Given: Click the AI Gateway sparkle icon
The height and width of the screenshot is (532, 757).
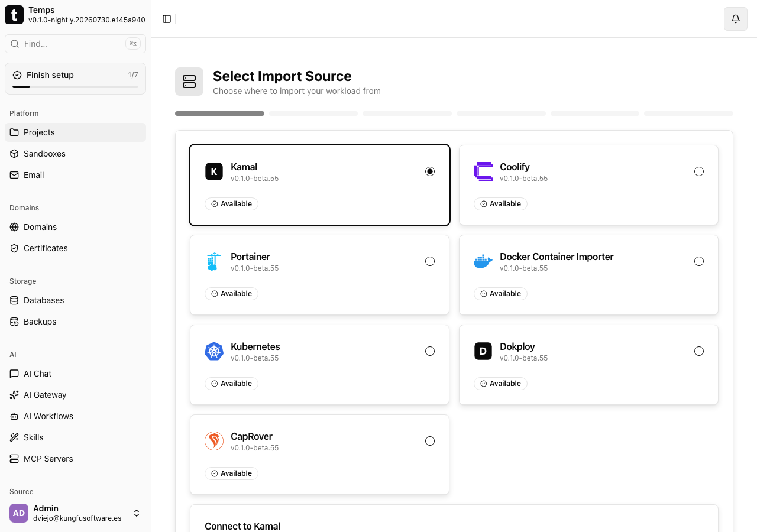Looking at the screenshot, I should pyautogui.click(x=14, y=395).
